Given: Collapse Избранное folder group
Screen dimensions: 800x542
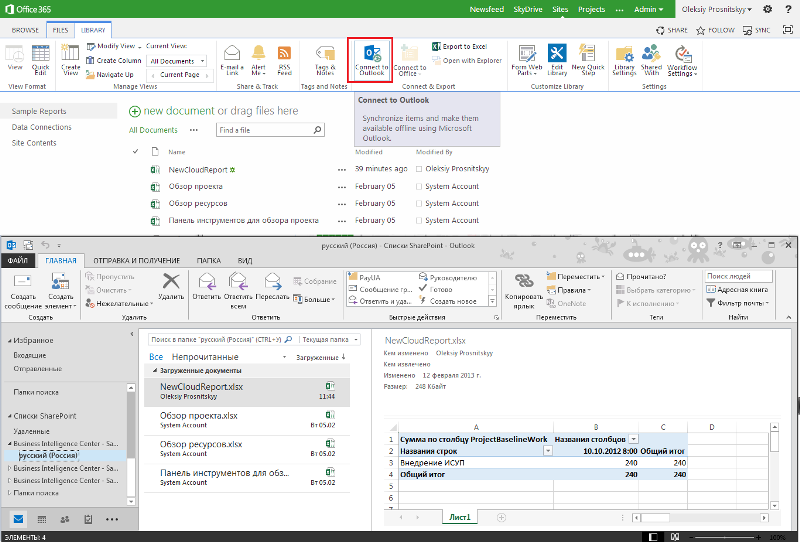Looking at the screenshot, I should (x=10, y=340).
